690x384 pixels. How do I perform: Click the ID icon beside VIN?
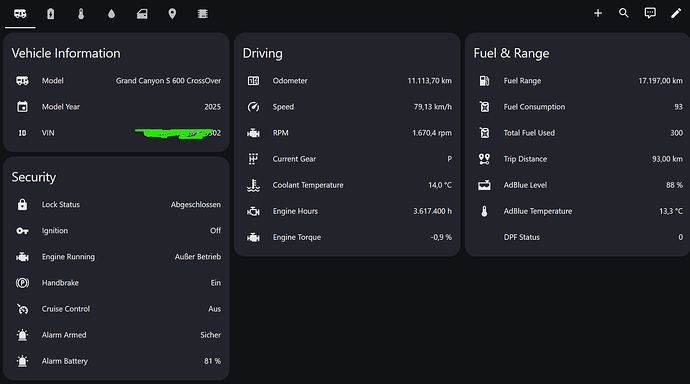[x=22, y=133]
